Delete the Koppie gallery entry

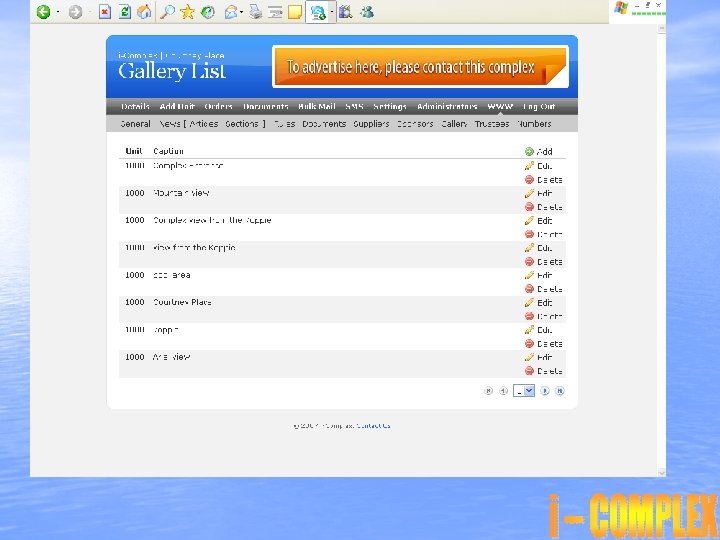[x=544, y=343]
